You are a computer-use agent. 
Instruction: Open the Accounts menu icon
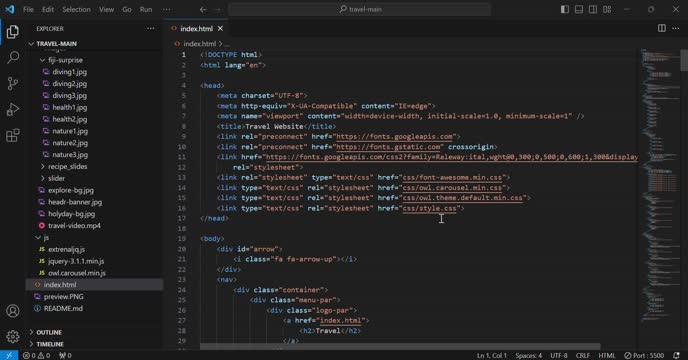click(13, 311)
